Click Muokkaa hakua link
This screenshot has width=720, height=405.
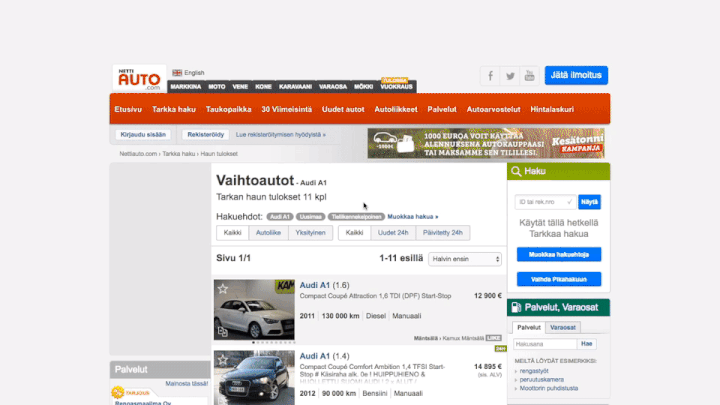pyautogui.click(x=413, y=217)
